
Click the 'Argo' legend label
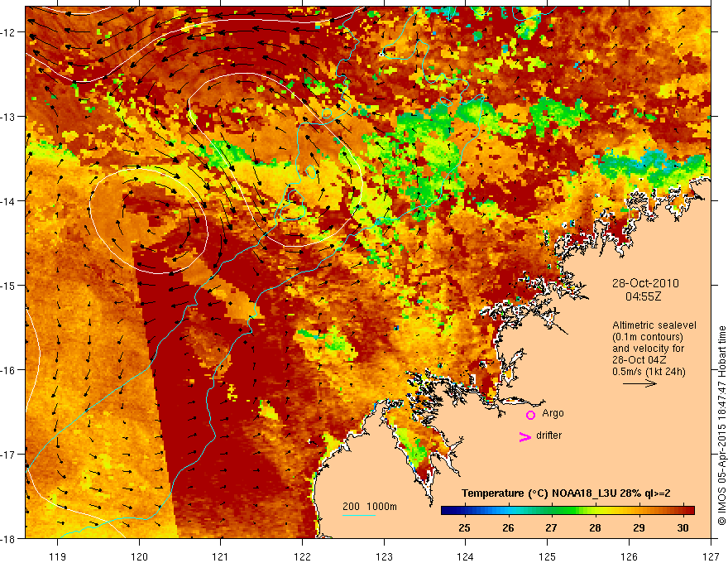coord(553,413)
